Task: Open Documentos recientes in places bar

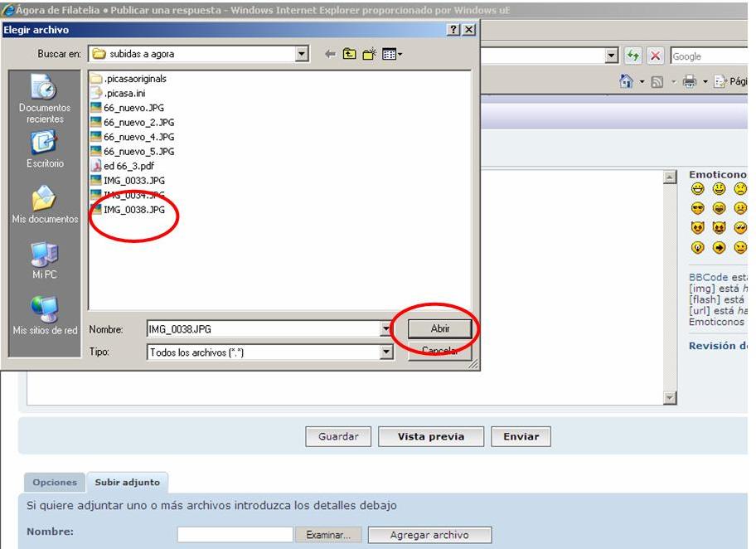Action: pyautogui.click(x=44, y=98)
